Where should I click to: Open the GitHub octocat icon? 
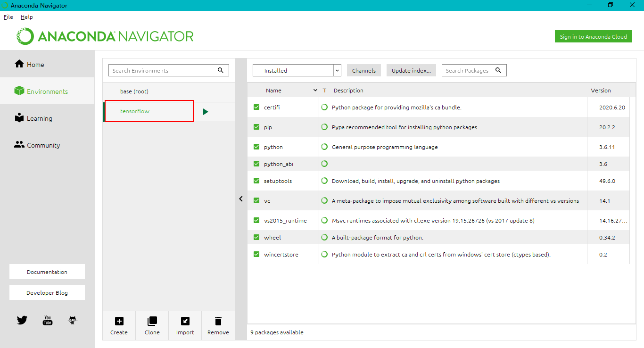point(72,320)
